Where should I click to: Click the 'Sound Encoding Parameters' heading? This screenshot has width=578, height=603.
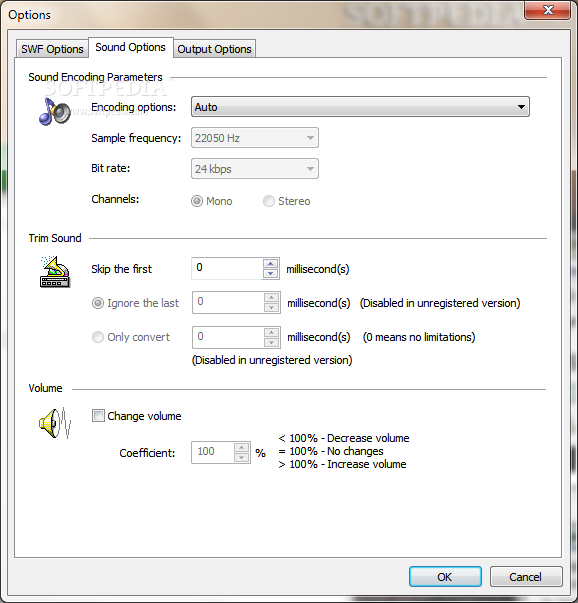point(95,77)
